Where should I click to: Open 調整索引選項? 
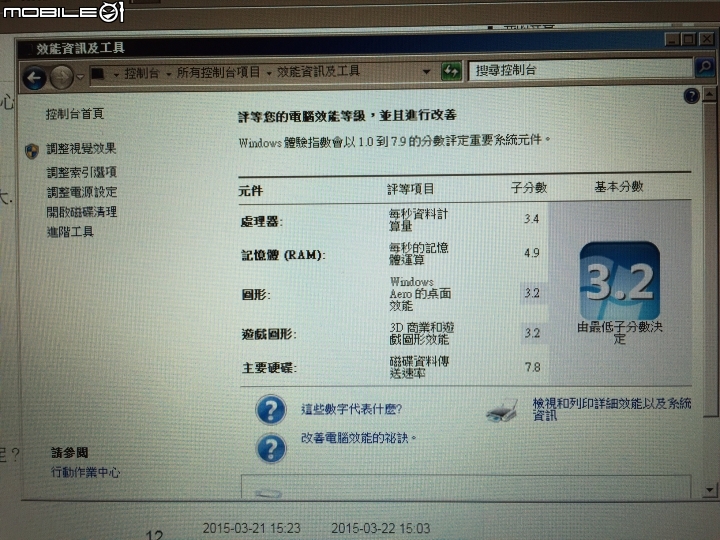coord(82,172)
